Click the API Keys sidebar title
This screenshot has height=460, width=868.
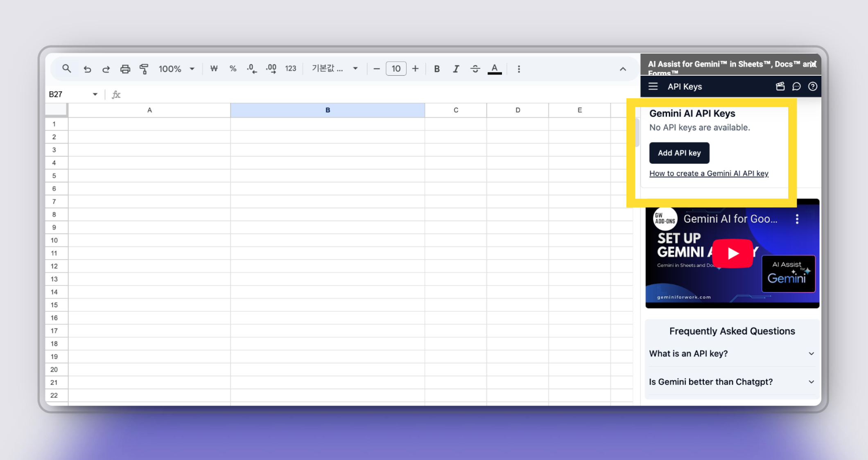point(685,87)
